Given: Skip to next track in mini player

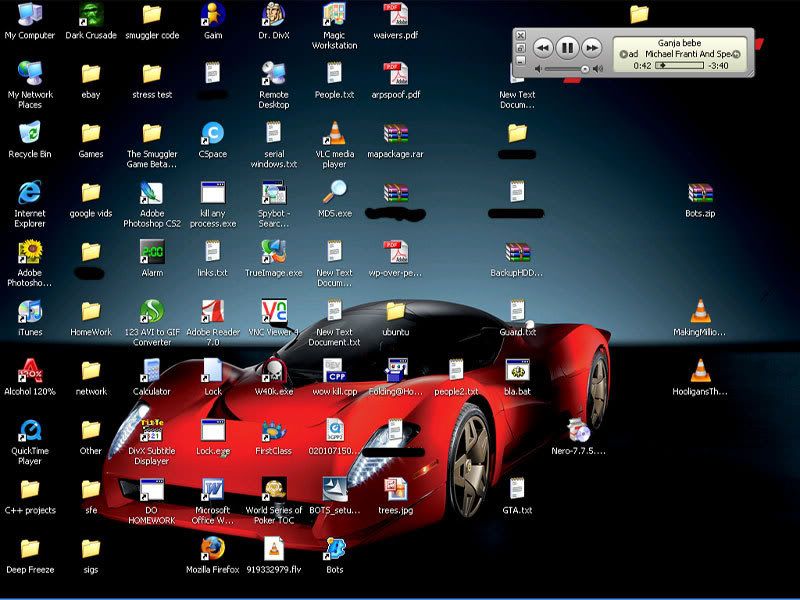Looking at the screenshot, I should [x=592, y=47].
